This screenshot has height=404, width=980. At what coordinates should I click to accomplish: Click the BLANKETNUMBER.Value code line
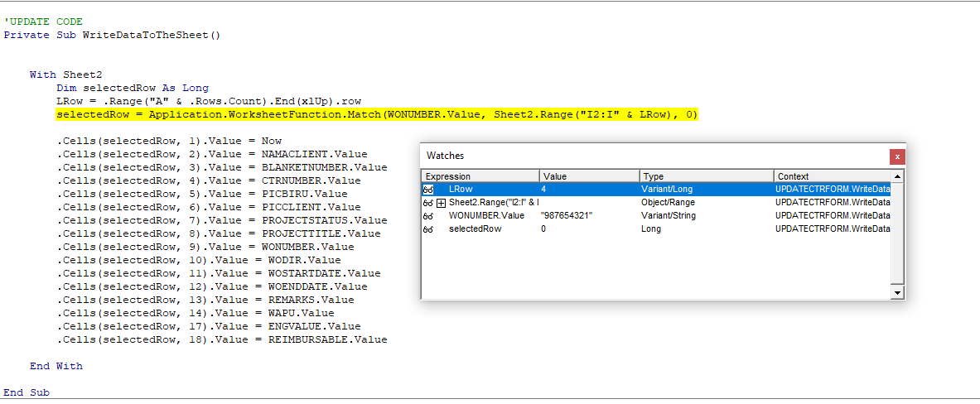click(222, 167)
